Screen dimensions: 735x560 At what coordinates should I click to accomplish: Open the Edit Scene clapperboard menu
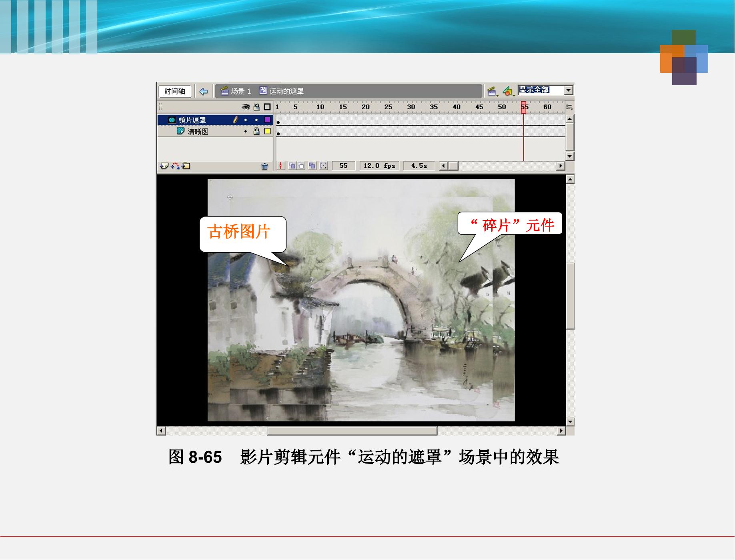492,91
